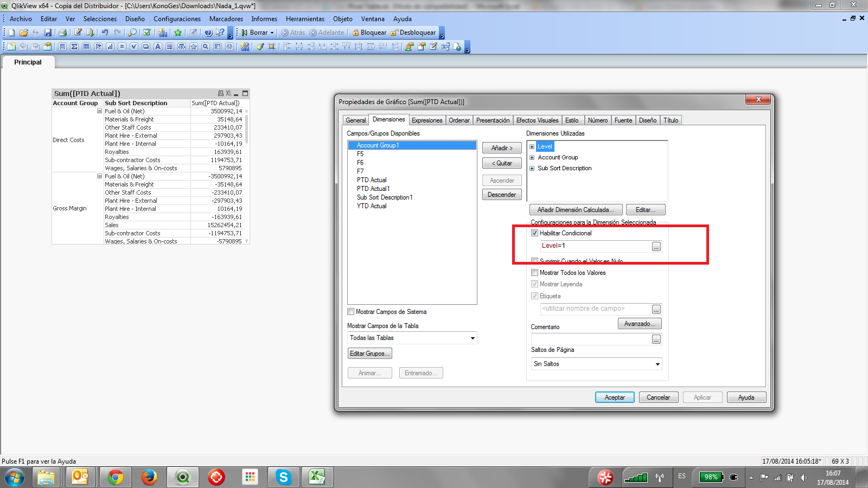Click the Quick Chart toolbar icon

[x=163, y=33]
